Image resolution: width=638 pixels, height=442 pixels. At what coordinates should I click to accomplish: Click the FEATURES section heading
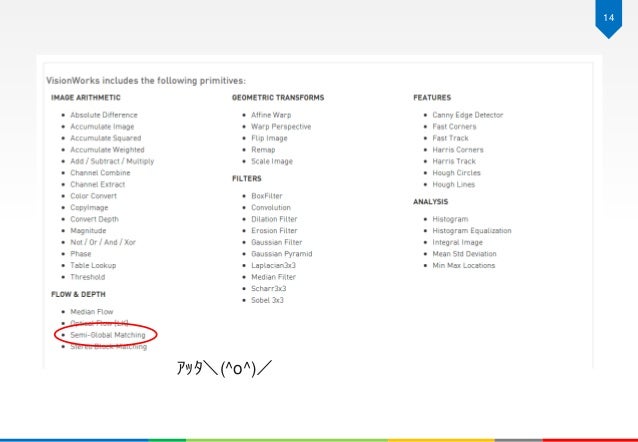click(432, 98)
